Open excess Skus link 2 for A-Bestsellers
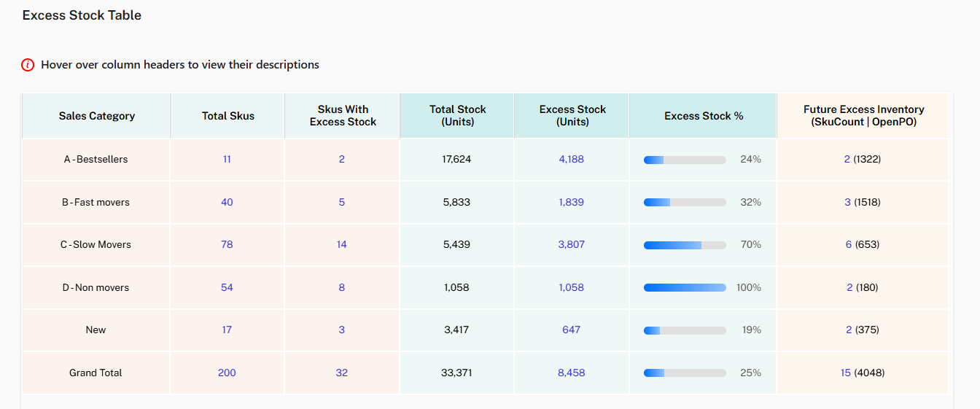This screenshot has width=980, height=409. tap(342, 159)
